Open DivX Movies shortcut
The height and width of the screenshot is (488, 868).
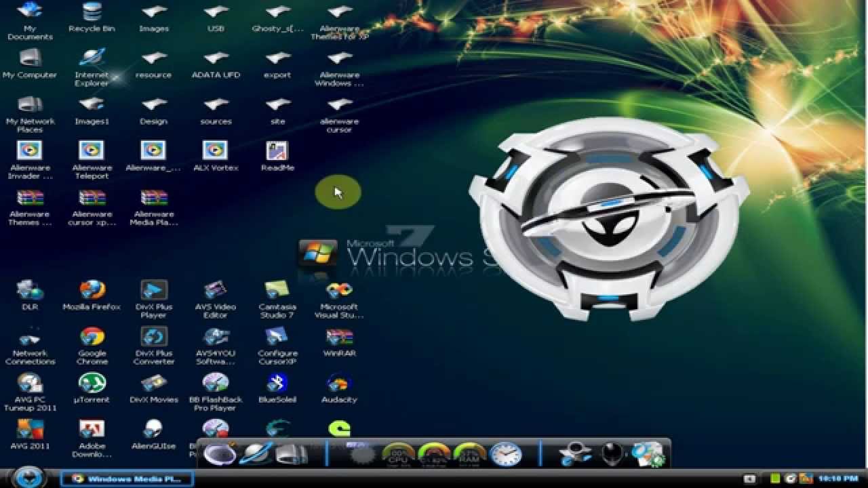click(154, 388)
